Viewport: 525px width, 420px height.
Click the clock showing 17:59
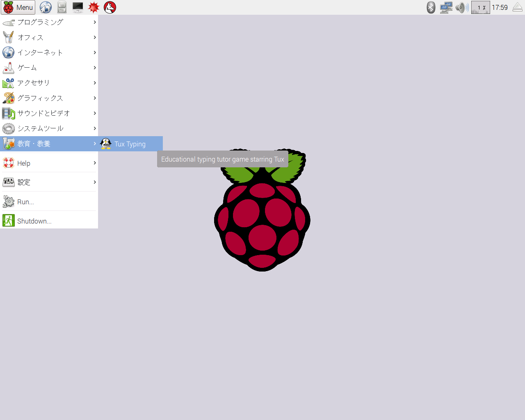pos(500,7)
